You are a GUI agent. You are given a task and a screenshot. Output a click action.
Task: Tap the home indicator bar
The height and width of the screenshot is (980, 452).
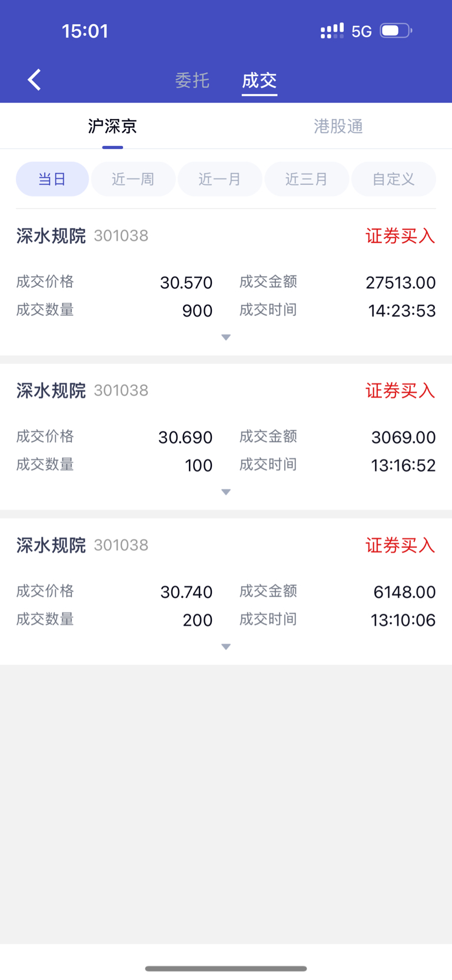[x=226, y=968]
